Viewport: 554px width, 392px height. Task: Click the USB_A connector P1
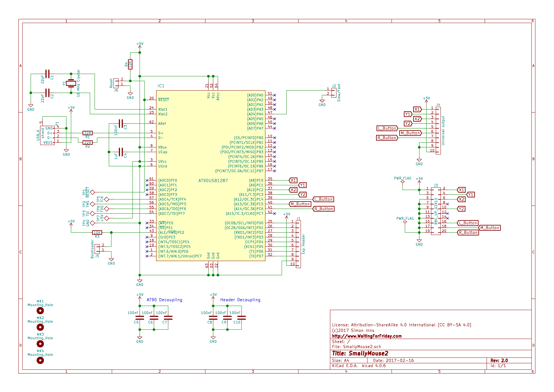click(x=47, y=135)
